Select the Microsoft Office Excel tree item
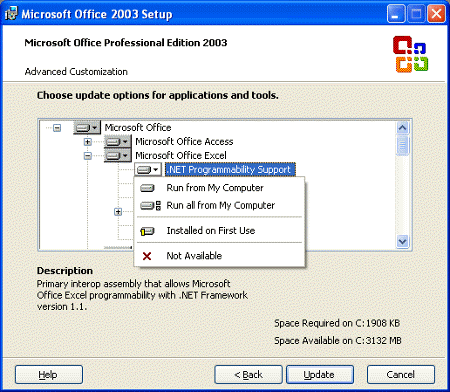The height and width of the screenshot is (392, 450). pyautogui.click(x=181, y=156)
